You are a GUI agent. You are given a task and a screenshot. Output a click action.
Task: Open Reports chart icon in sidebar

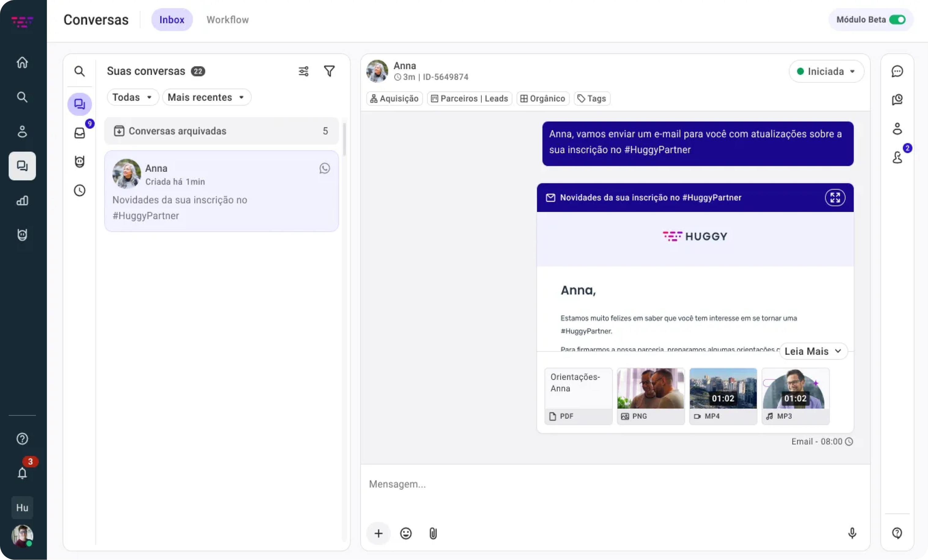22,201
